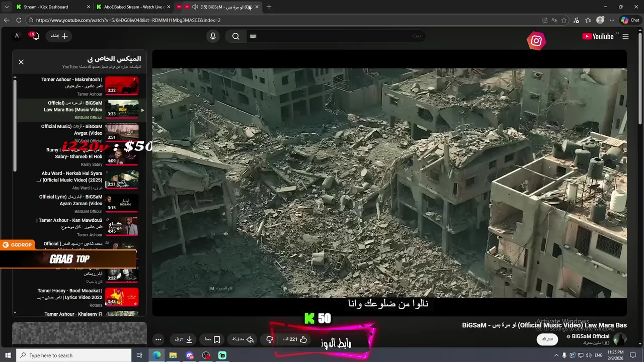Select the BiGSaM YouTube tab
Viewport: 644px width, 362px height.
tap(218, 7)
